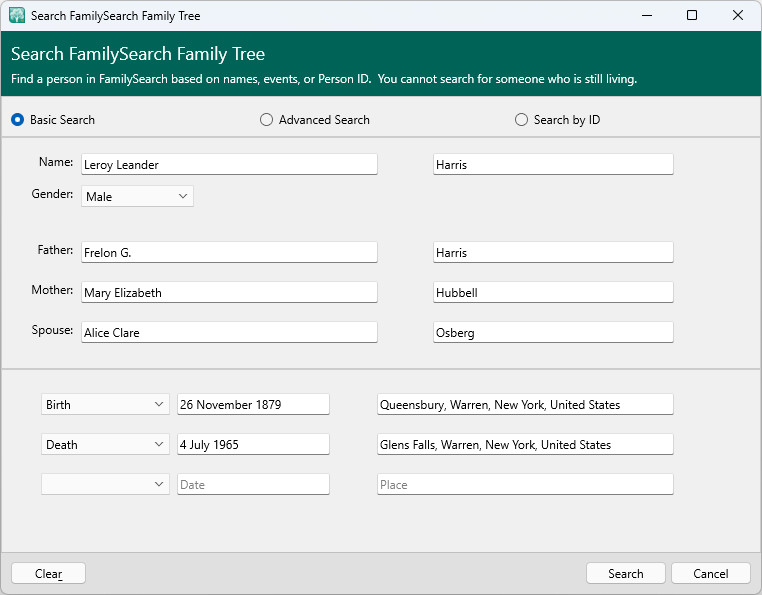This screenshot has width=762, height=595.
Task: Click the Spouse: label
Action: 52,330
